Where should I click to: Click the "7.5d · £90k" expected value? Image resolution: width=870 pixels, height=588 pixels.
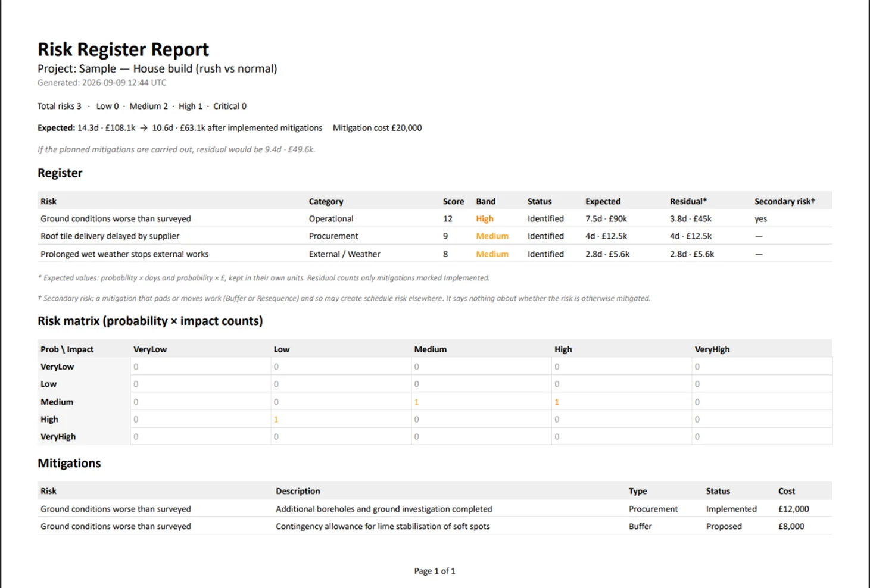[x=606, y=219]
